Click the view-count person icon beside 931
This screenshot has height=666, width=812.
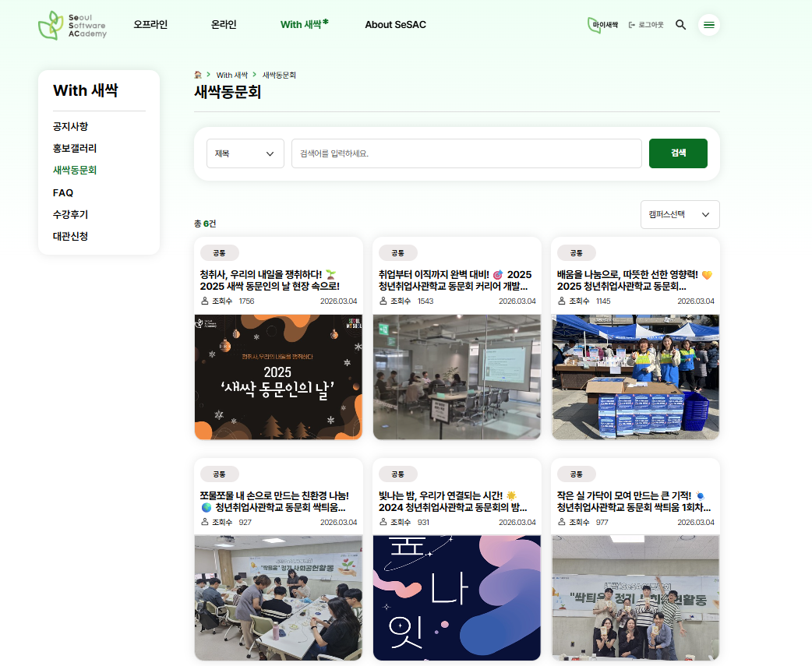[x=383, y=522]
